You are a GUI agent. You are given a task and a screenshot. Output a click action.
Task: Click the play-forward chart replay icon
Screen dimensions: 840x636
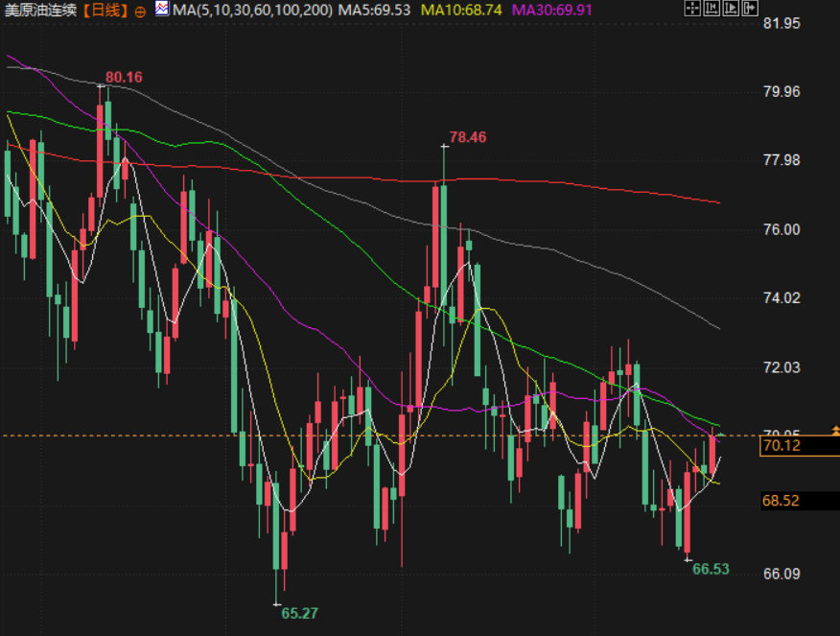click(729, 10)
